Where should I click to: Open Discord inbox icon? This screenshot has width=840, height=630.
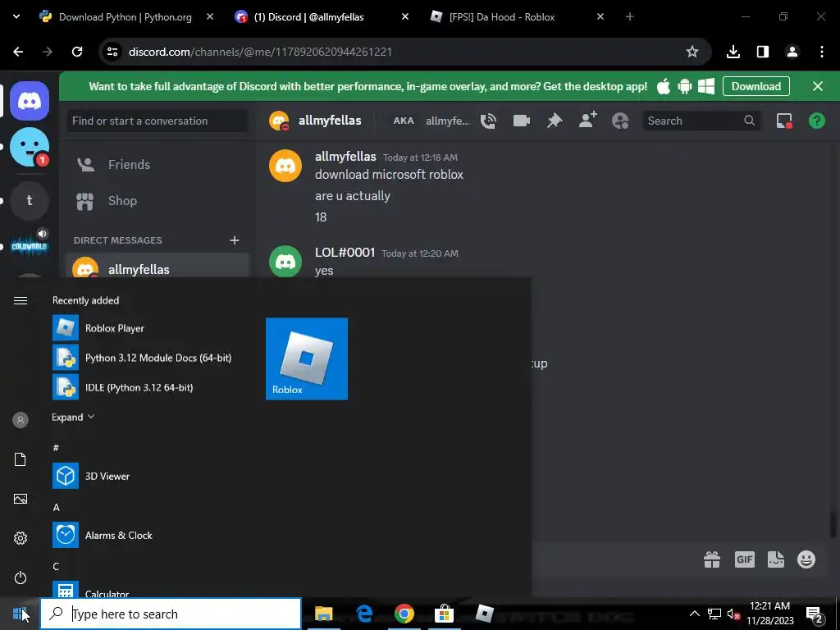point(784,121)
